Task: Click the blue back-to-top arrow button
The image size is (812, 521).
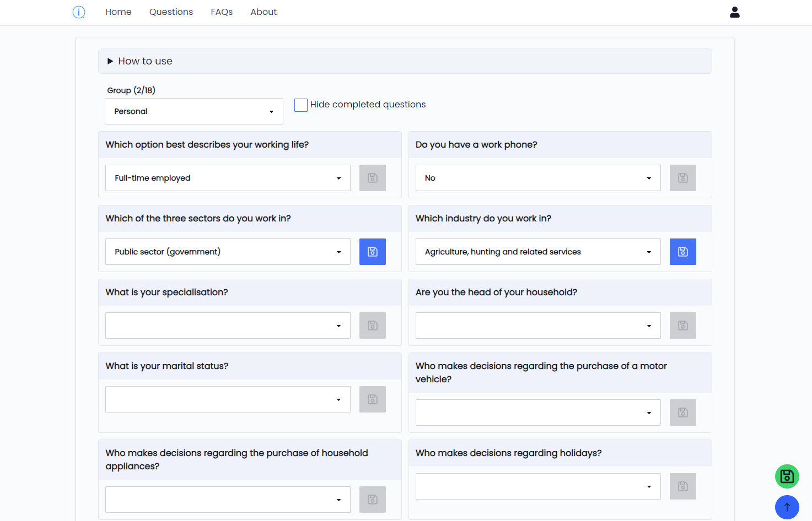Action: click(x=787, y=507)
